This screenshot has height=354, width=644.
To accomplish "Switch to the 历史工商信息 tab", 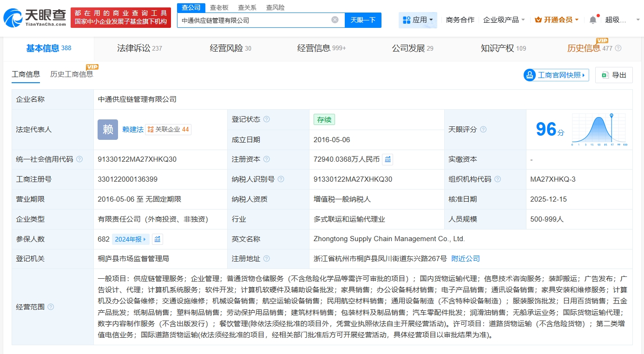I will 72,74.
